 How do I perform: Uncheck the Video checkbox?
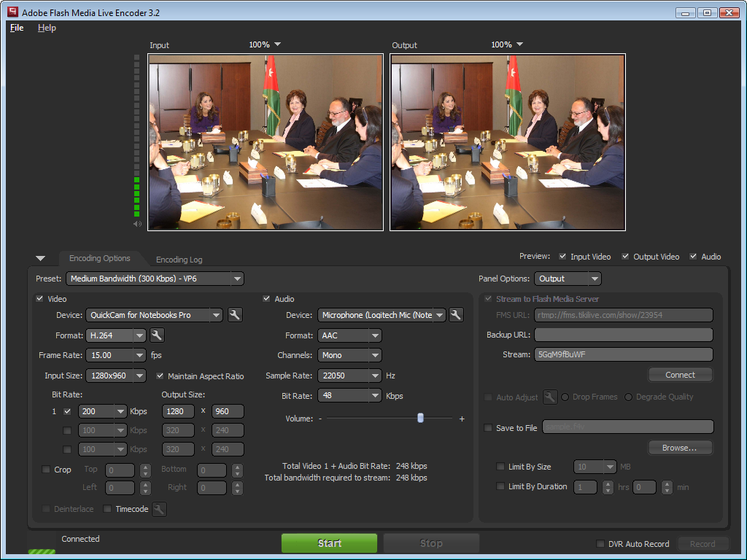pyautogui.click(x=39, y=298)
